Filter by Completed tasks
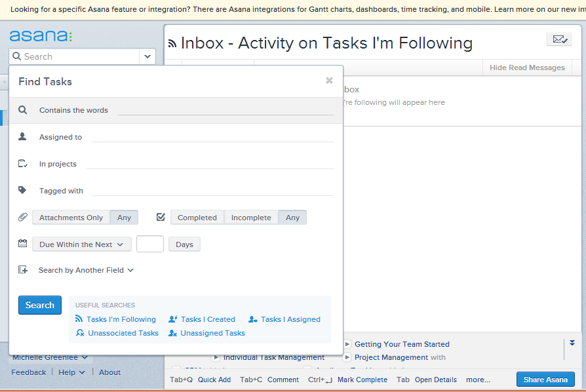Image resolution: width=586 pixels, height=392 pixels. 197,218
